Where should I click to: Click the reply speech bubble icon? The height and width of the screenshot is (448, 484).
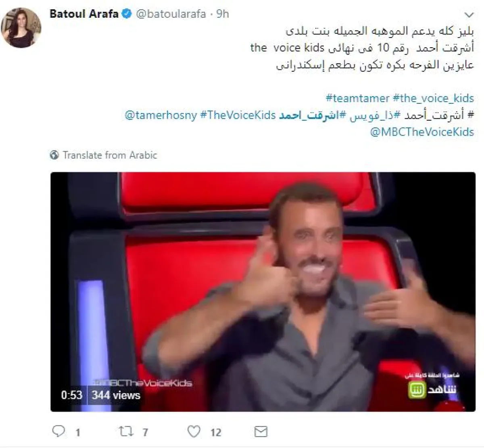coord(58,431)
